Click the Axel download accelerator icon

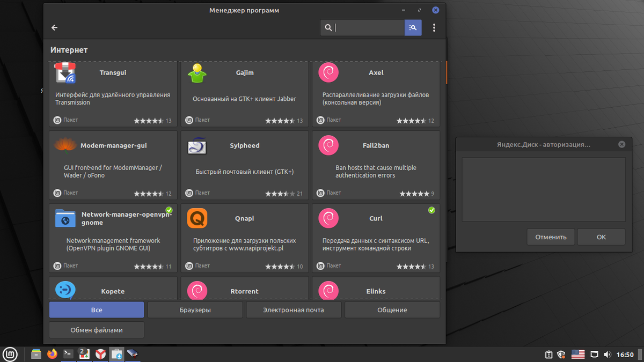coord(328,72)
